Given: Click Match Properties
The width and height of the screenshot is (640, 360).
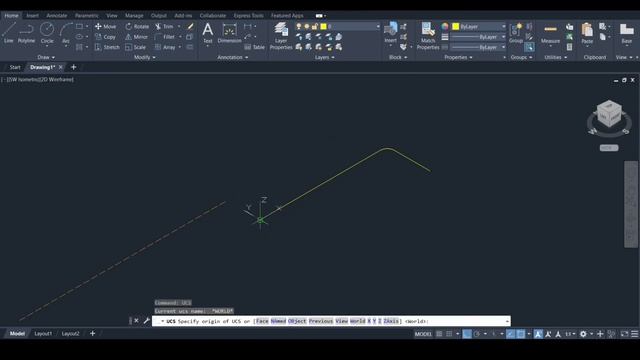Looking at the screenshot, I should (428, 36).
